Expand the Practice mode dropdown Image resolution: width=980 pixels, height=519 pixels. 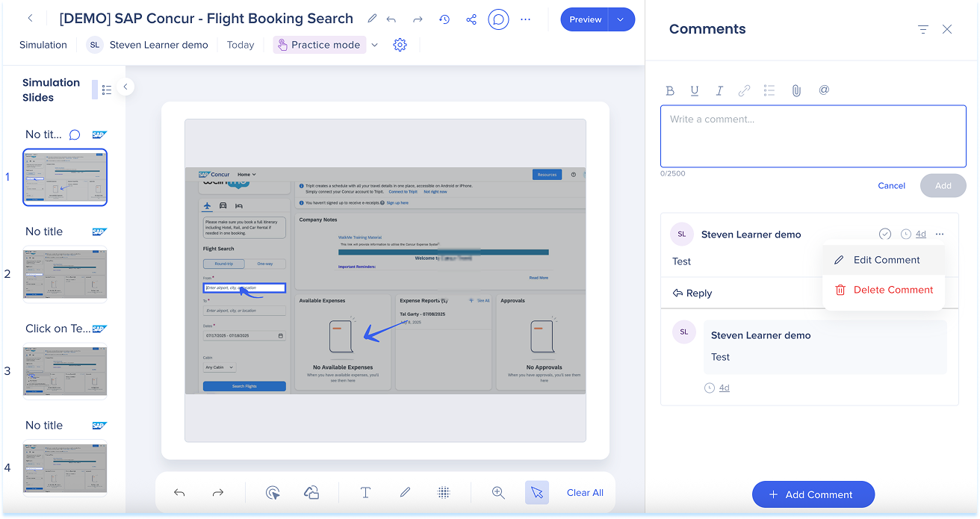click(375, 45)
